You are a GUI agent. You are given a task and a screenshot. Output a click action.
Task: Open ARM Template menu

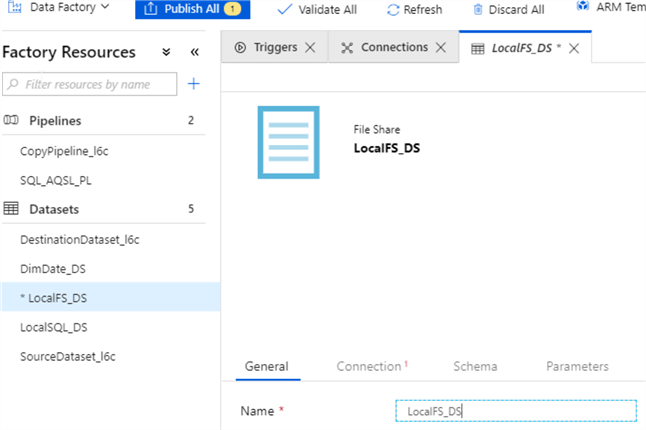pyautogui.click(x=611, y=7)
